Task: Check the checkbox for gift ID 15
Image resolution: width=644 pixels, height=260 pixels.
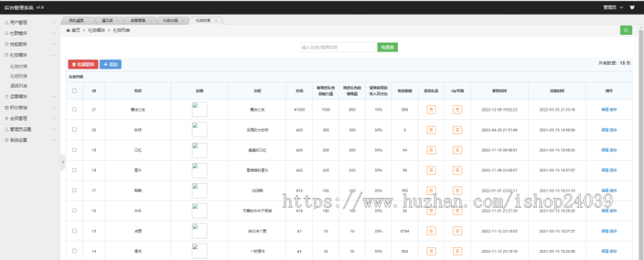Action: point(74,231)
